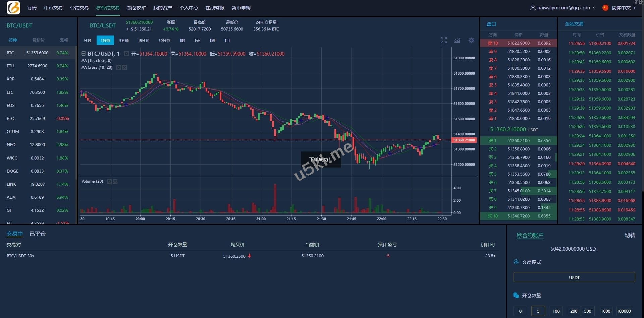The image size is (644, 318).
Task: Open Volume indicator settings gear
Action: pyautogui.click(x=109, y=181)
